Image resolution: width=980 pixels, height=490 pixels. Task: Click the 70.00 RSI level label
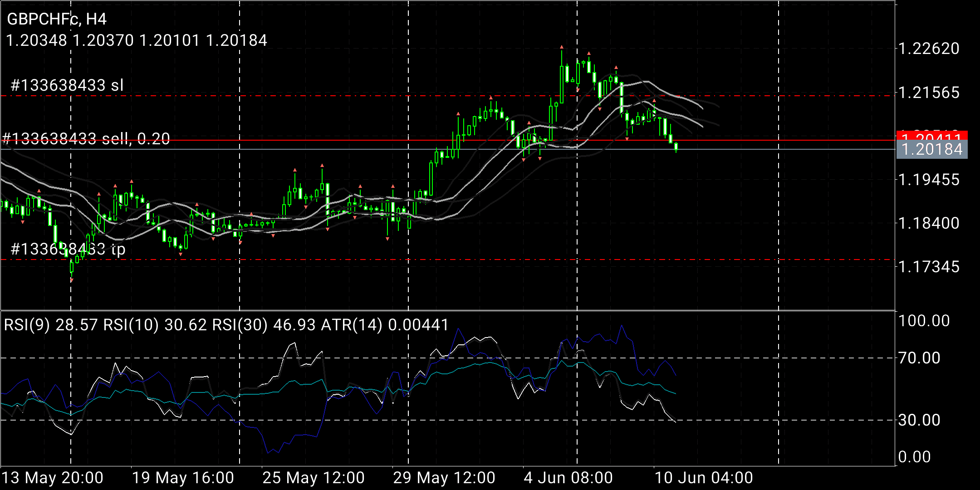(x=919, y=358)
